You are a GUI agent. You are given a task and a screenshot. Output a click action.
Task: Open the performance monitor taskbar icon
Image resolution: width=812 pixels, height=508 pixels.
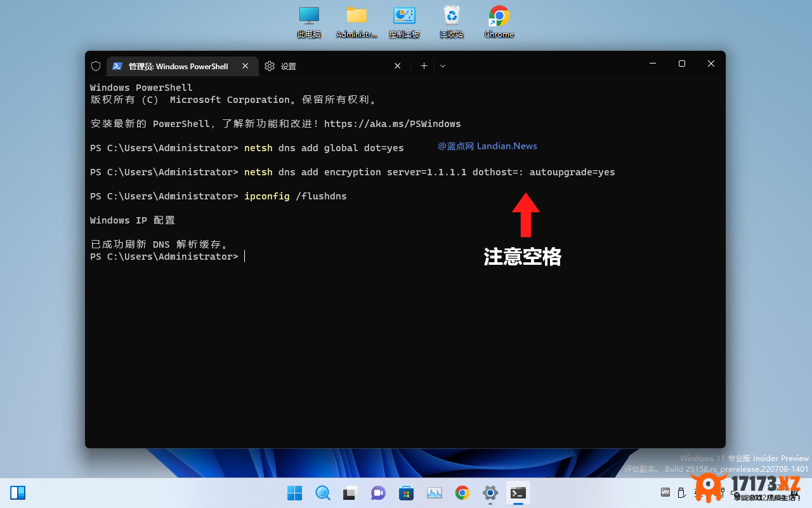[x=435, y=493]
